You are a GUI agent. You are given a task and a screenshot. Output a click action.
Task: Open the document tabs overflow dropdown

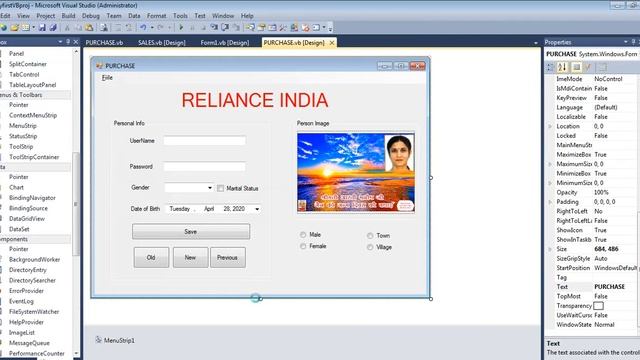click(x=536, y=43)
